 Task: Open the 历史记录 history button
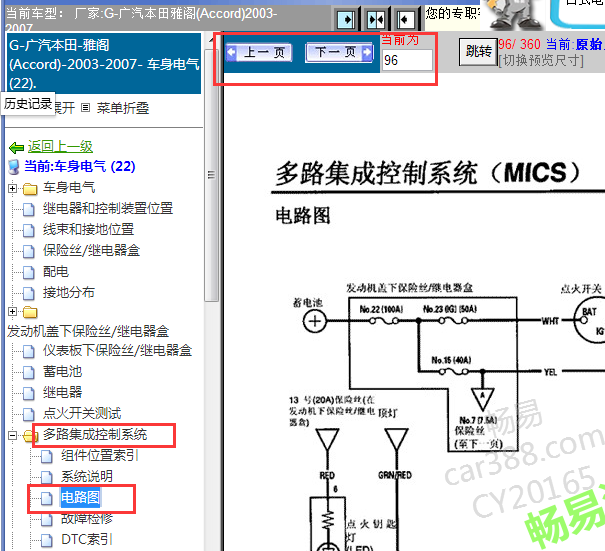28,103
